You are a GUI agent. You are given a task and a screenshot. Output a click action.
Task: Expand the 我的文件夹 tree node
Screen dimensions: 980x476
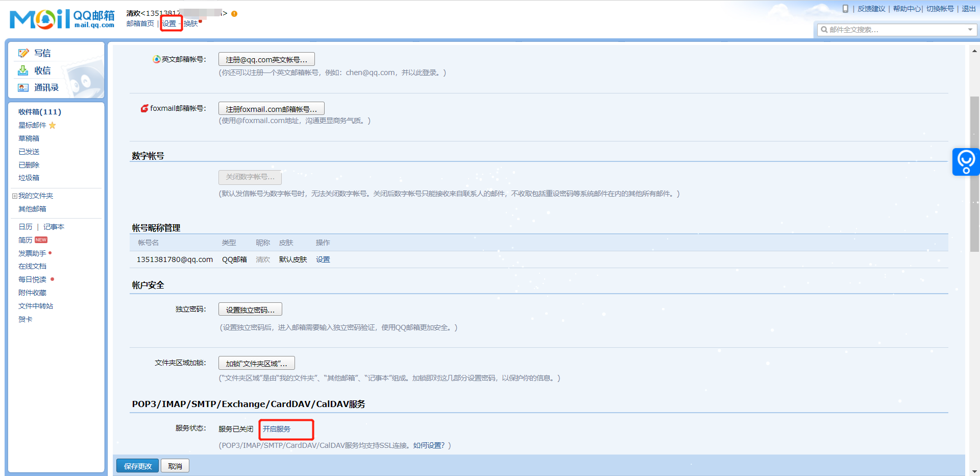tap(15, 196)
